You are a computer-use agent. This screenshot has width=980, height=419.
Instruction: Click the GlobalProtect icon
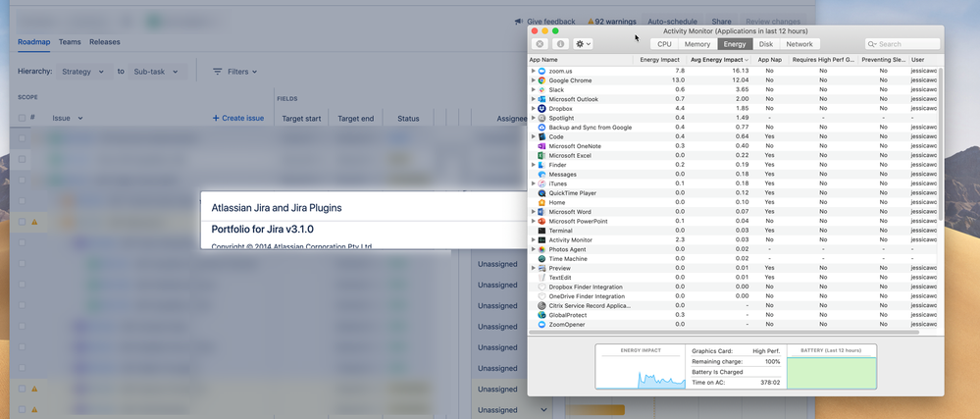click(x=542, y=315)
